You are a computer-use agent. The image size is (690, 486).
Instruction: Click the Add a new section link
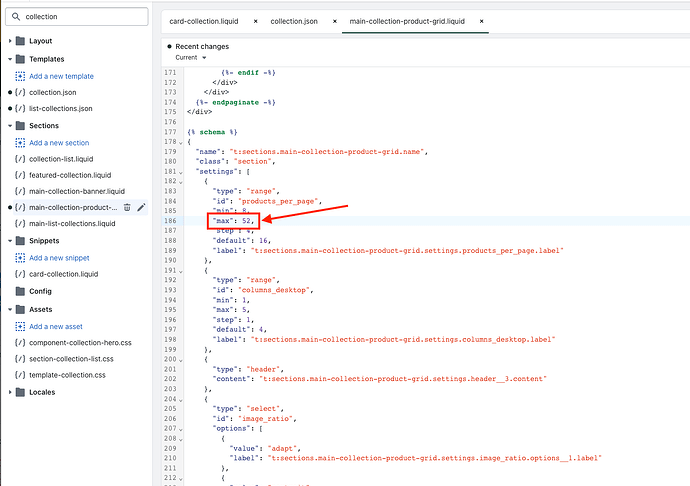pyautogui.click(x=59, y=143)
